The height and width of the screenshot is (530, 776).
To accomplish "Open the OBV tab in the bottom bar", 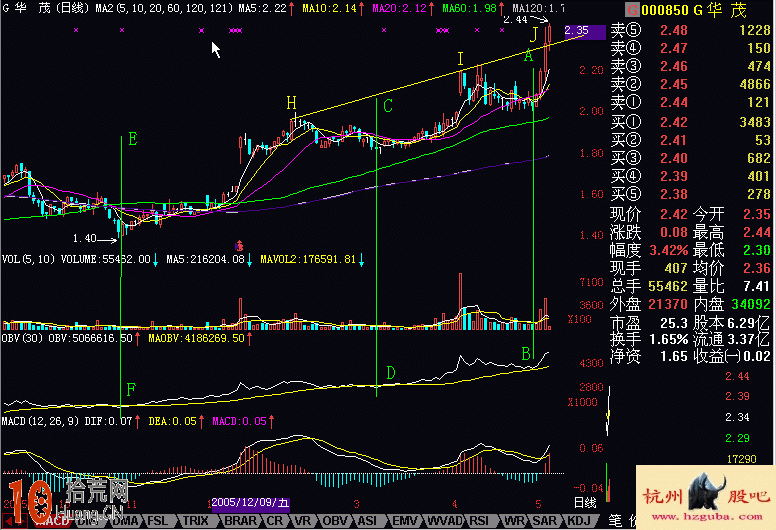I will [335, 521].
